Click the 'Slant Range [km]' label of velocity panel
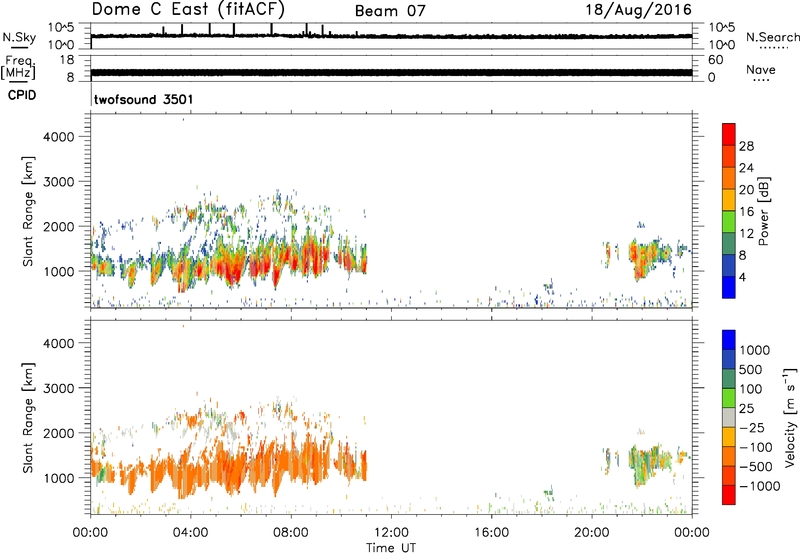 point(28,417)
